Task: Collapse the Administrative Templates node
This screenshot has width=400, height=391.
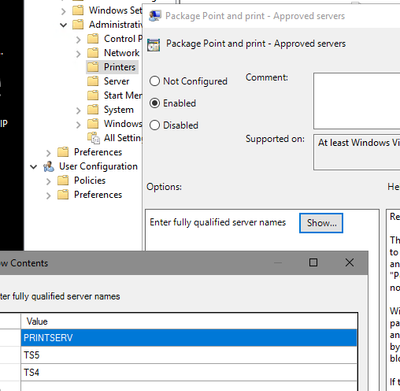Action: pyautogui.click(x=63, y=25)
